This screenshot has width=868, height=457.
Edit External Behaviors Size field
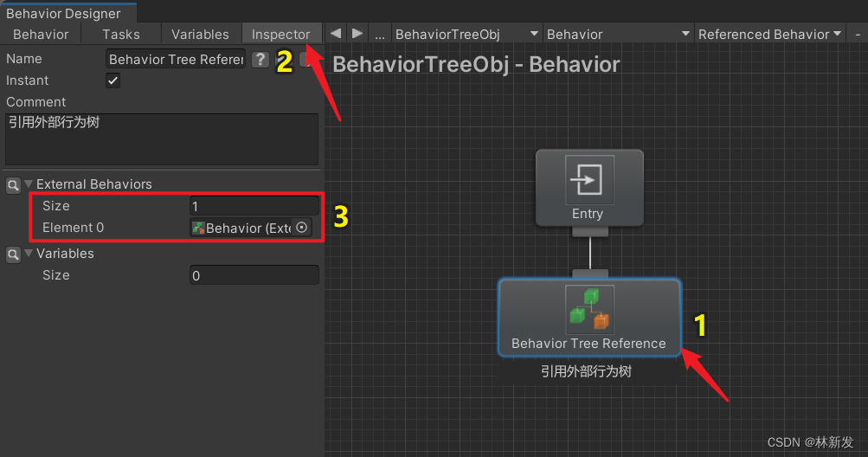click(254, 206)
